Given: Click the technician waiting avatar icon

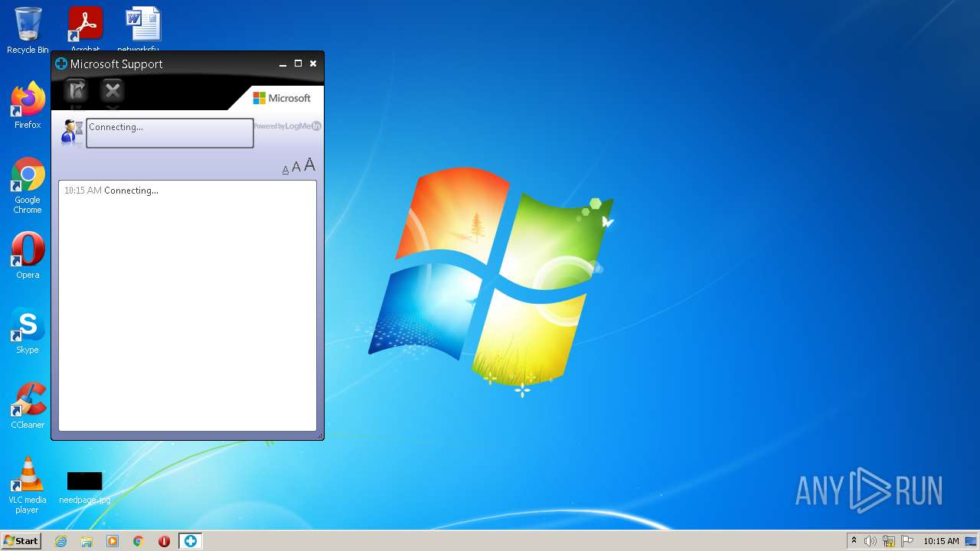Looking at the screenshot, I should click(x=72, y=132).
